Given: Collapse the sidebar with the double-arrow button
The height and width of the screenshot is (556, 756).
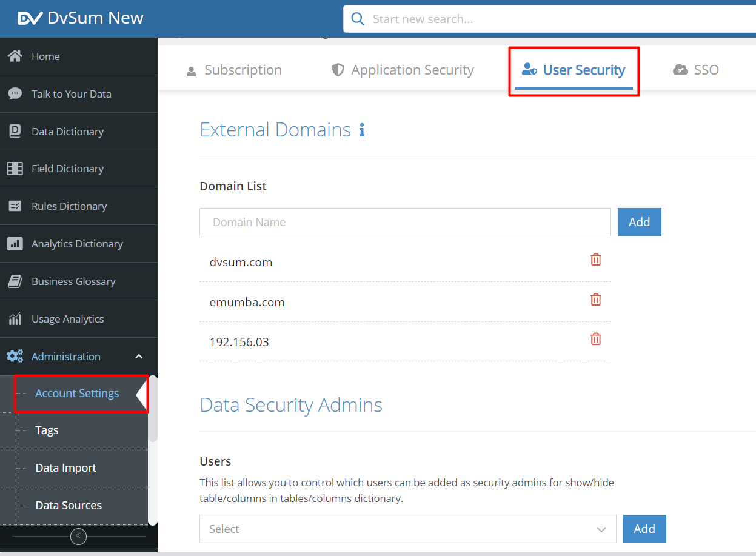Looking at the screenshot, I should pyautogui.click(x=78, y=537).
